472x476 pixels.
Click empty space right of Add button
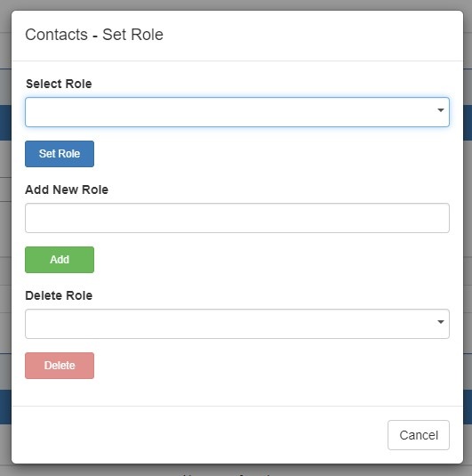click(x=273, y=260)
